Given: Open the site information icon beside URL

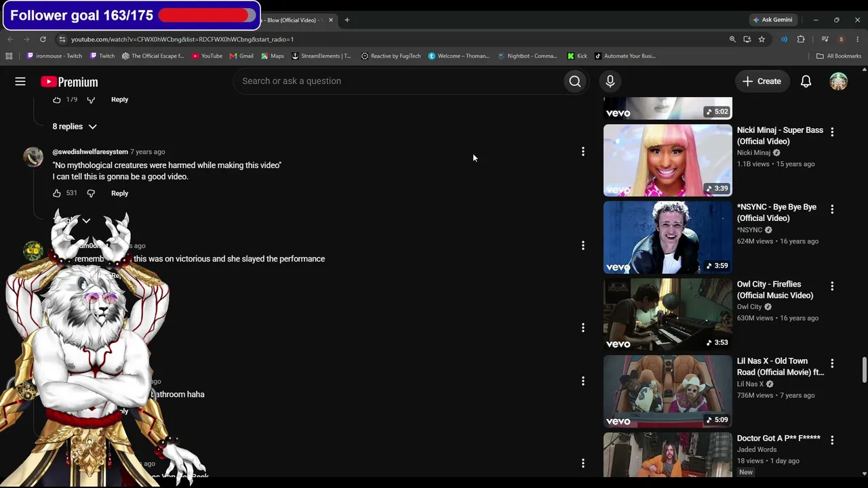Looking at the screenshot, I should point(62,39).
